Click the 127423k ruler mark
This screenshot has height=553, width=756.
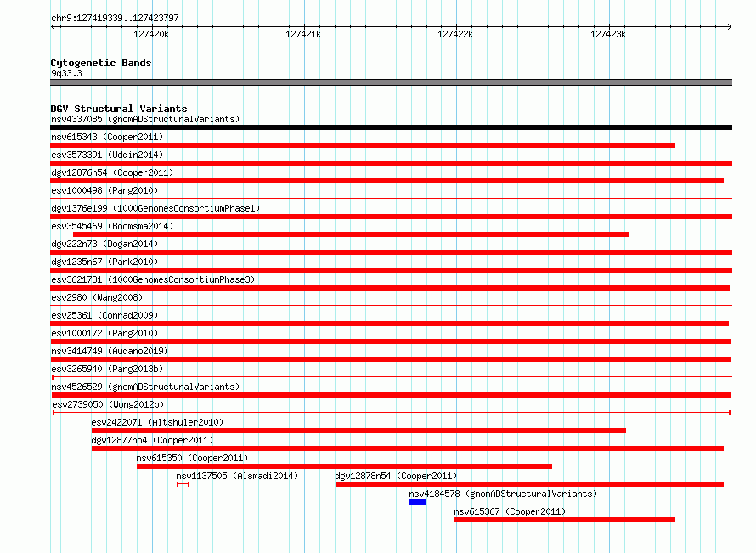click(x=608, y=34)
